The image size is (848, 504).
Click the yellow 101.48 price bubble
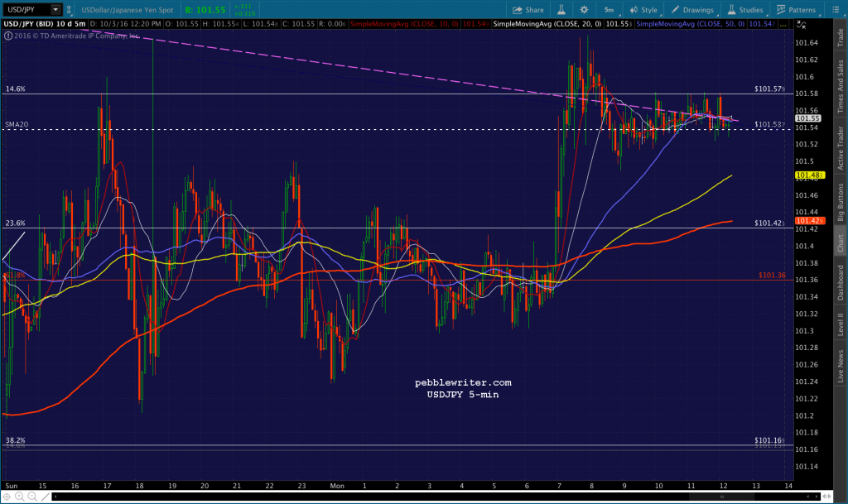(810, 175)
